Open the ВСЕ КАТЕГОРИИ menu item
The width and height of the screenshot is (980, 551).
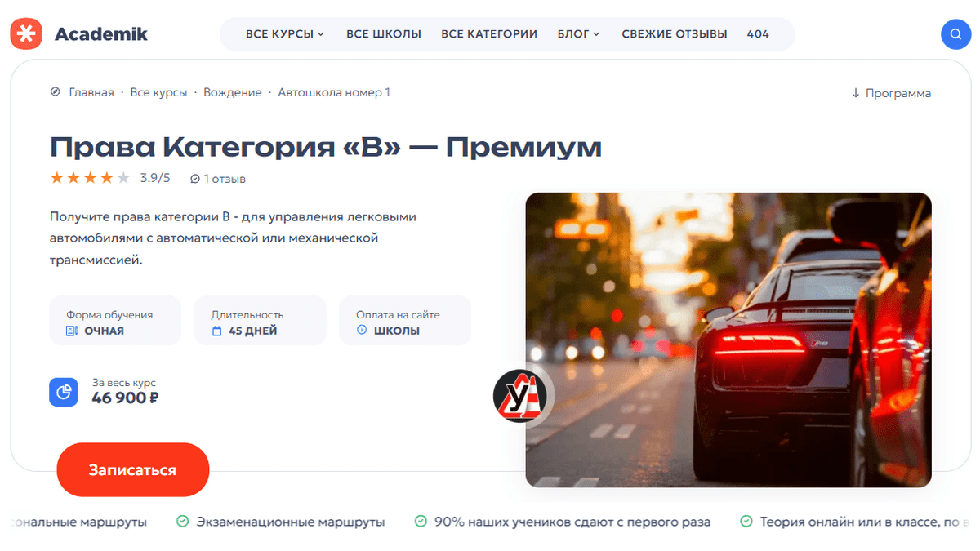point(489,34)
